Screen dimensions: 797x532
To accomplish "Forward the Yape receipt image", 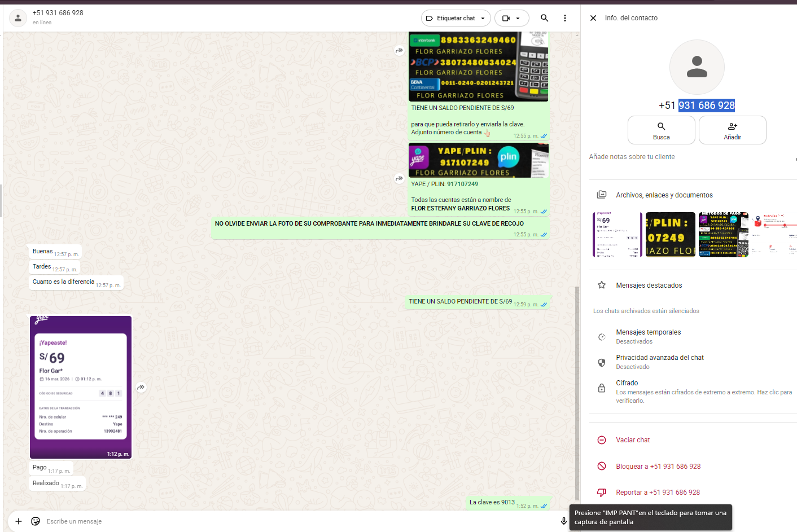I will (x=141, y=388).
